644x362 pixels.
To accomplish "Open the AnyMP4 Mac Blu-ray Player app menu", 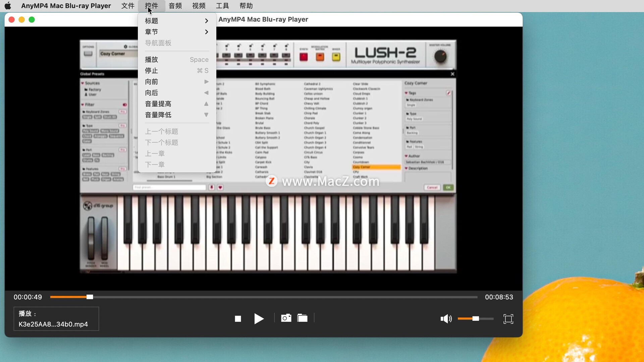I will [x=66, y=6].
